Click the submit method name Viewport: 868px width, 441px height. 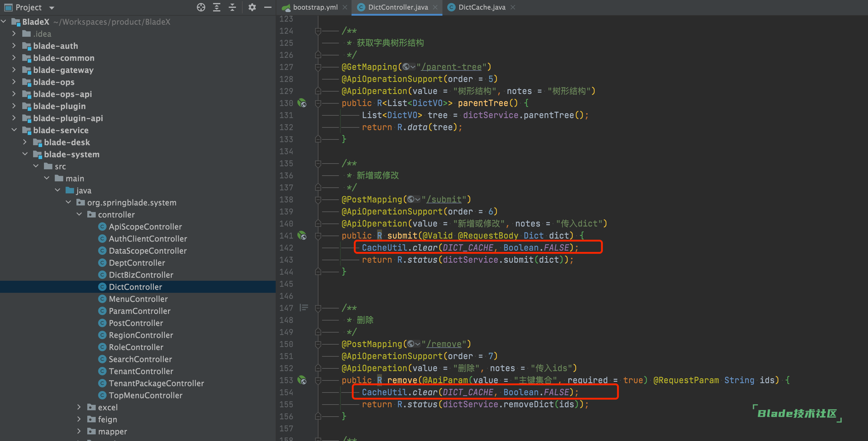pyautogui.click(x=402, y=235)
